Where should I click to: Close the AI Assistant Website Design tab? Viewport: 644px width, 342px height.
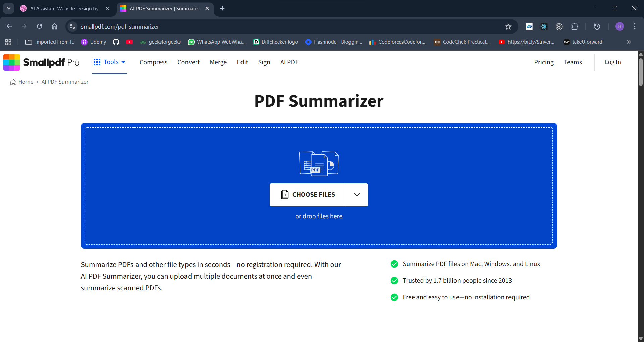click(x=107, y=9)
